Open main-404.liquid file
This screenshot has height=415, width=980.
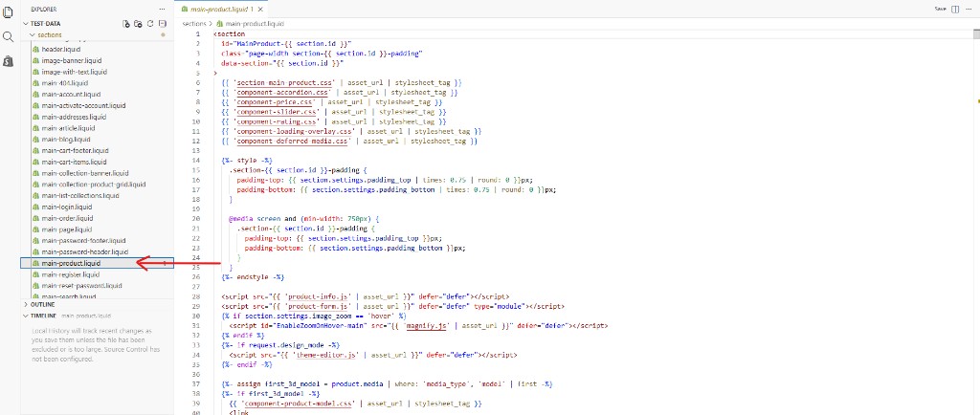click(65, 83)
